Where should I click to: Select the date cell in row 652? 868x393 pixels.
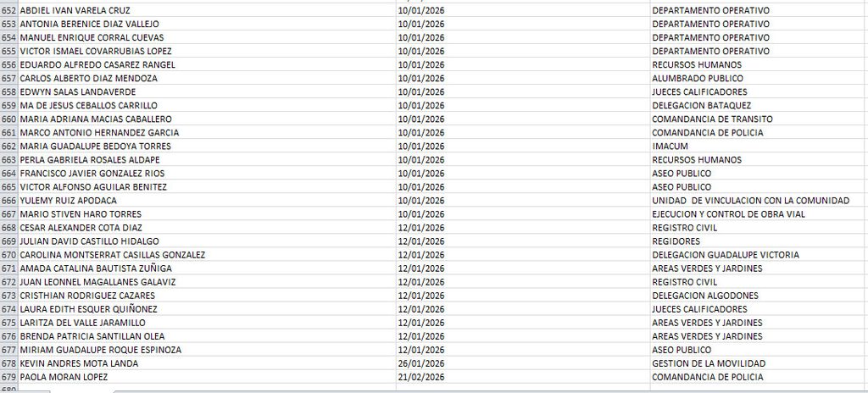tap(523, 10)
